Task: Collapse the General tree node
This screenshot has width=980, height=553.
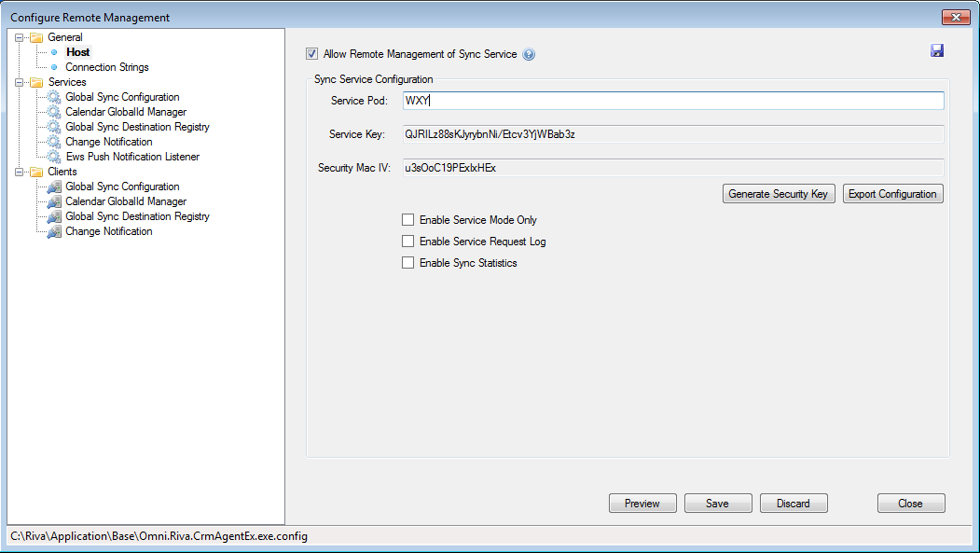Action: [x=20, y=37]
